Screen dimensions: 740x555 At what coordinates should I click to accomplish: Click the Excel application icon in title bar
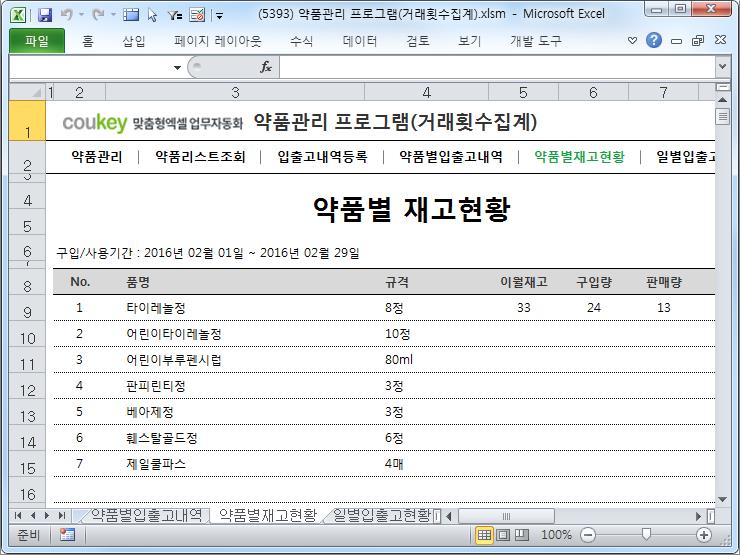[x=18, y=15]
